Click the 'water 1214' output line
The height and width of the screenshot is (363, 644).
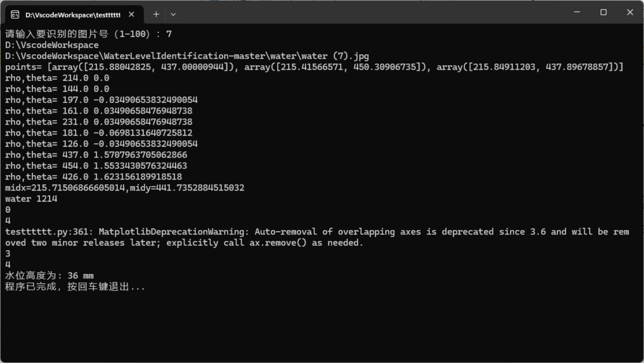click(x=31, y=199)
